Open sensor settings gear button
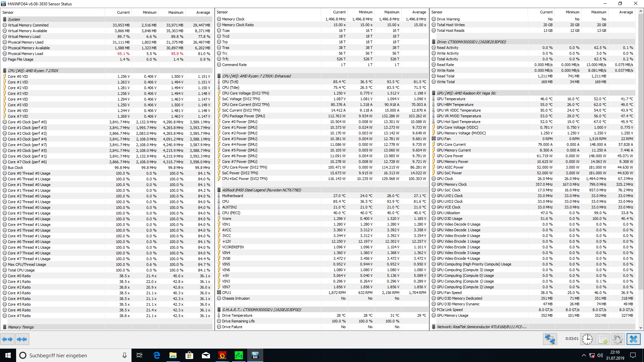This screenshot has height=362, width=644. (x=618, y=339)
